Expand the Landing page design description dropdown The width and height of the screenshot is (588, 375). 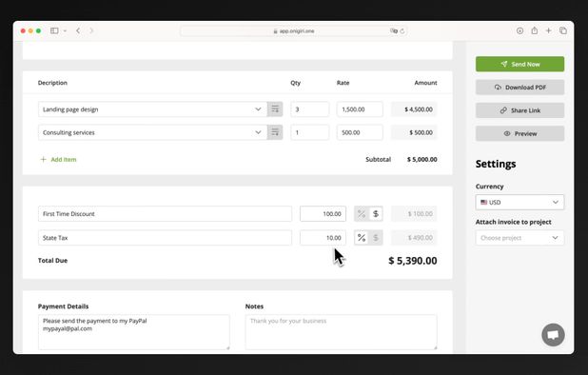coord(258,109)
